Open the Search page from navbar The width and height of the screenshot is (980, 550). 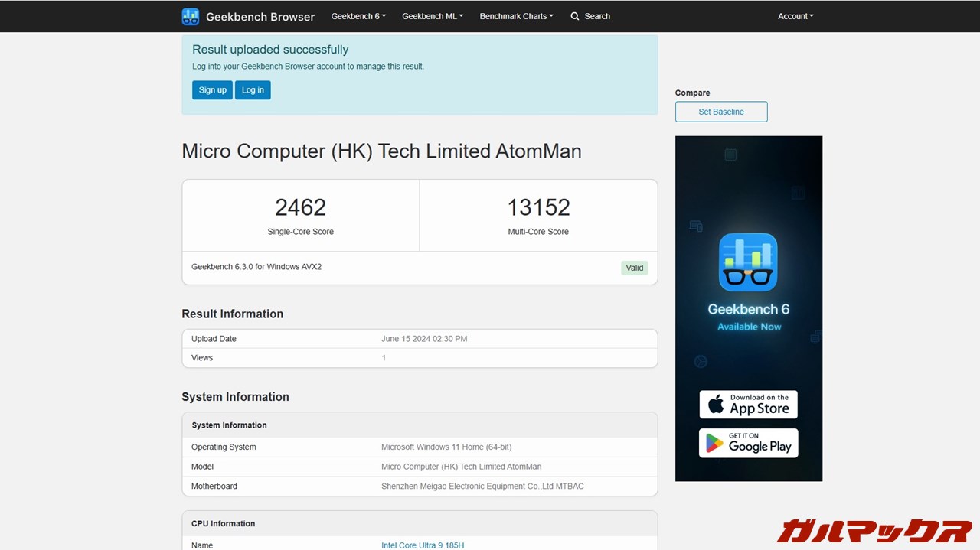(x=596, y=16)
